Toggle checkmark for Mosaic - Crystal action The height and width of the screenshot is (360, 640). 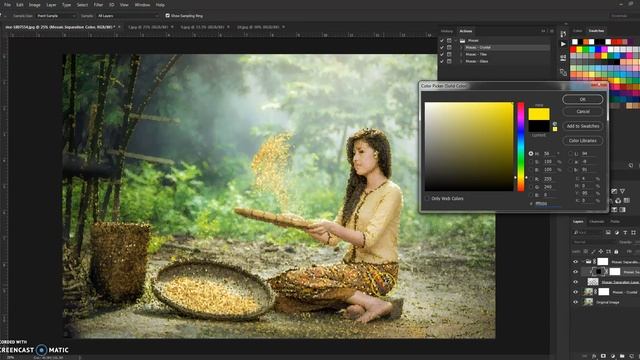pos(442,48)
